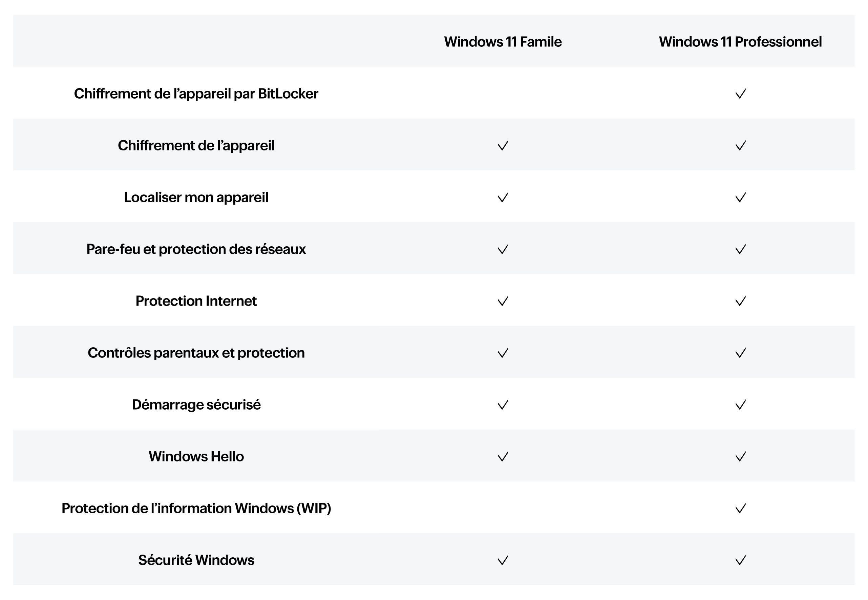The image size is (868, 600).
Task: Click Famille checkmark for Protection Internet
Action: (x=503, y=301)
